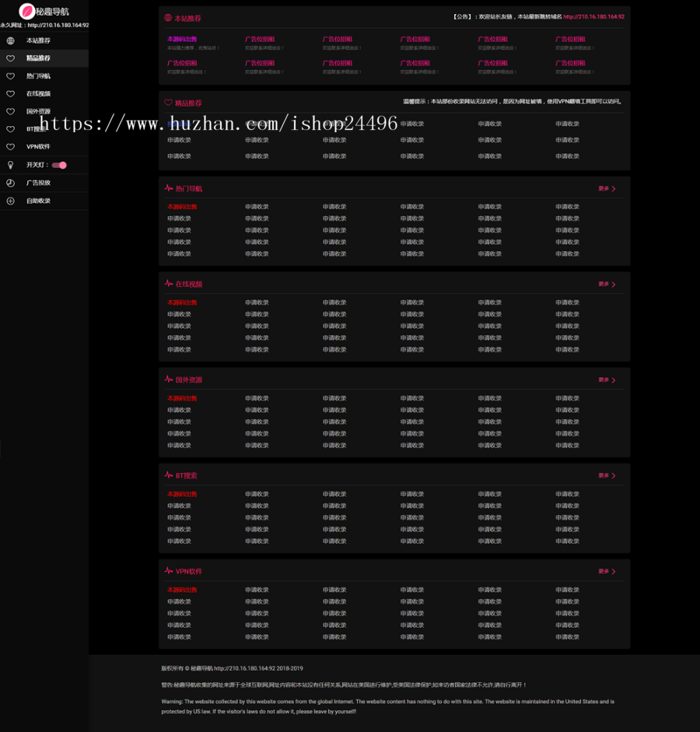Screen dimensions: 700x732
Task: Click the pie chart icon for 广告投放
Action: point(10,183)
